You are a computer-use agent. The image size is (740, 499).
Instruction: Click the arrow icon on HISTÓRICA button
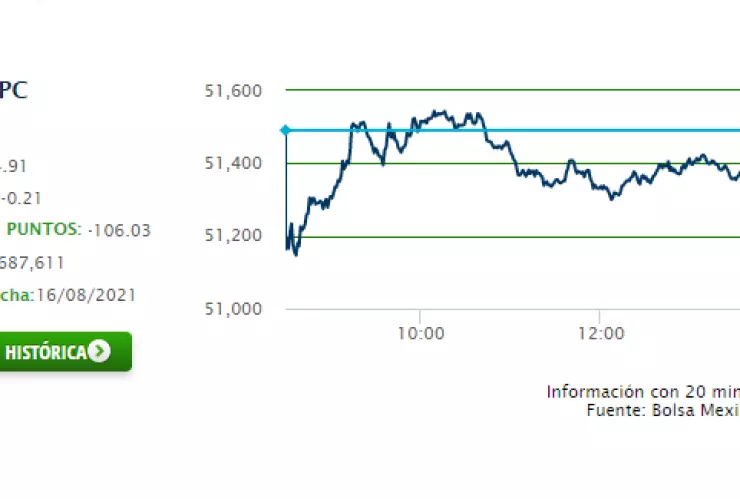(99, 352)
